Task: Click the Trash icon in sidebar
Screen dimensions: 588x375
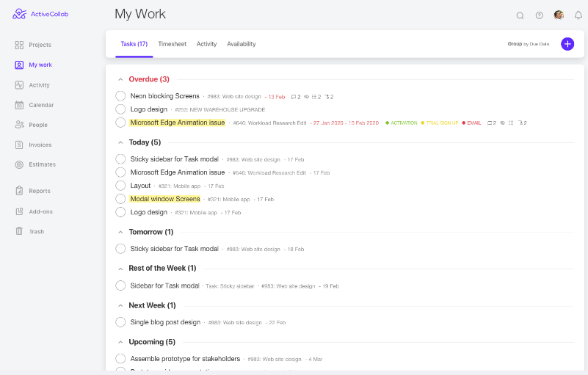Action: point(19,231)
